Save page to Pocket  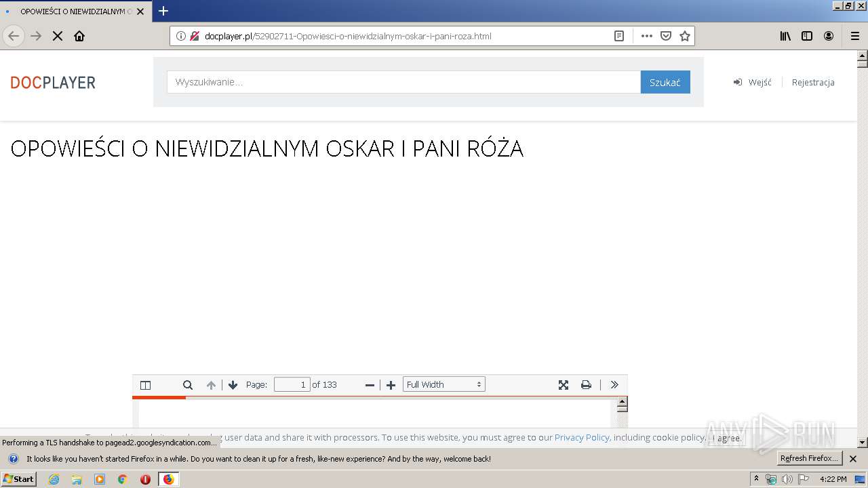coord(666,36)
